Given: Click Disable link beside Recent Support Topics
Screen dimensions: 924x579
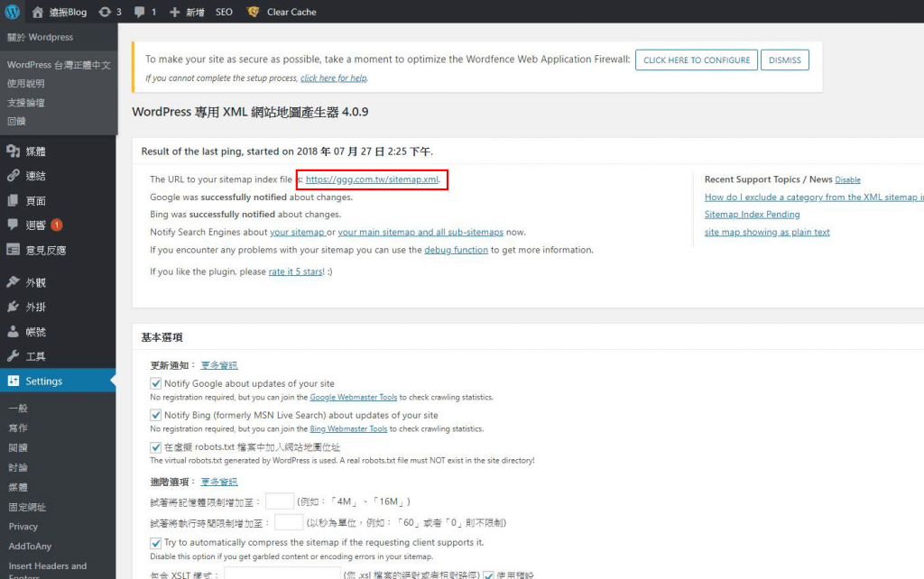Looking at the screenshot, I should coord(847,179).
